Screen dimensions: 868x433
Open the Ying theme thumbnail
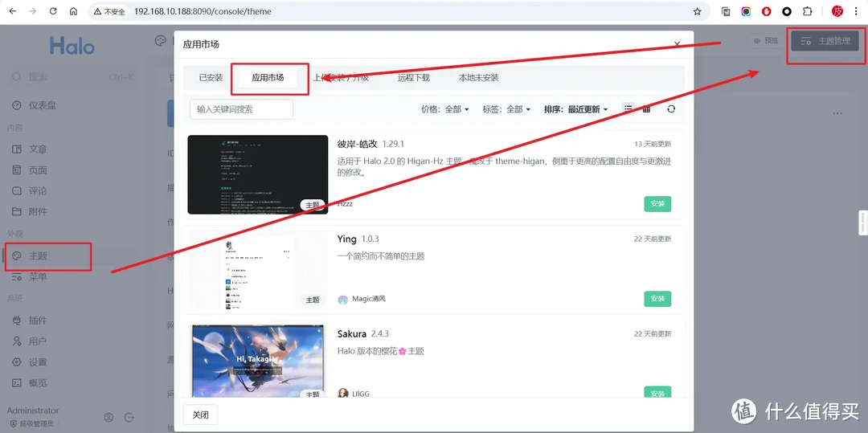(x=258, y=269)
